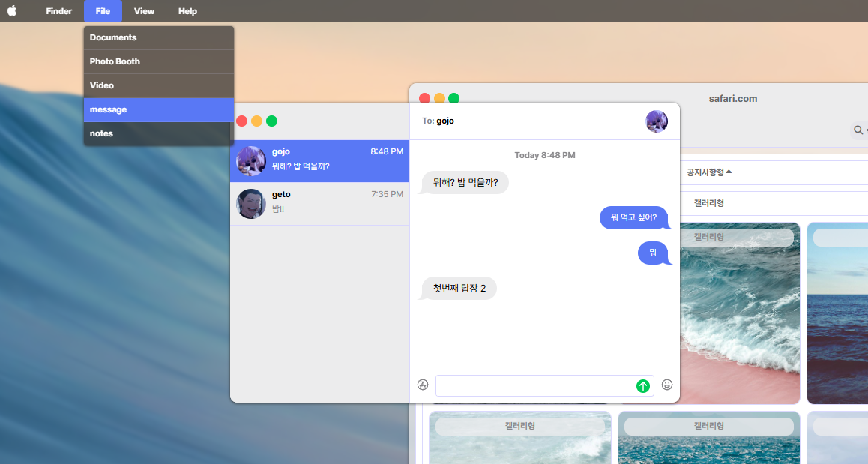Screen dimensions: 868x464
Task: Open bottom middle 갤러리형 ocean card in Safari
Action: tap(709, 438)
